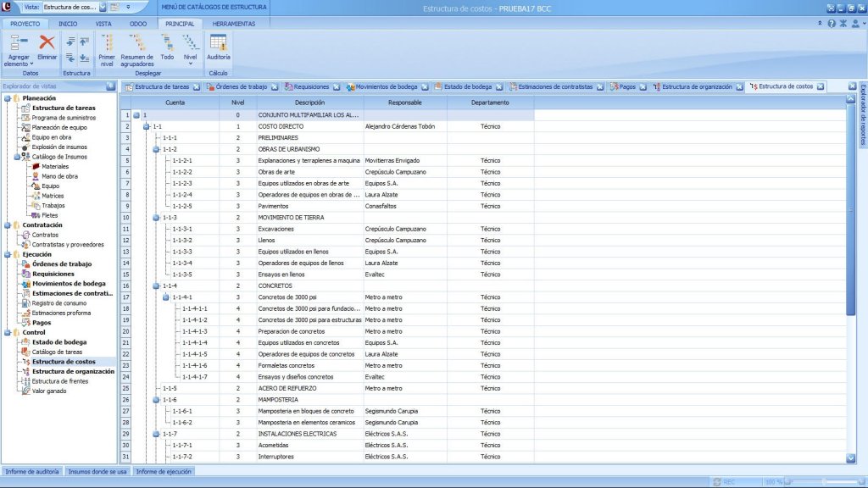Click the Eliminar red X icon
Viewport: 868px width, 488px height.
[x=47, y=42]
